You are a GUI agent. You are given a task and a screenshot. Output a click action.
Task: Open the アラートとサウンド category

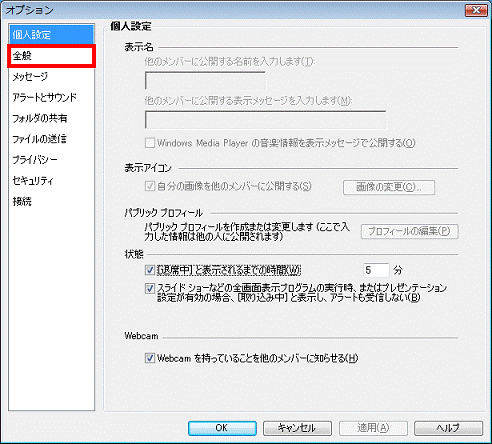click(52, 97)
